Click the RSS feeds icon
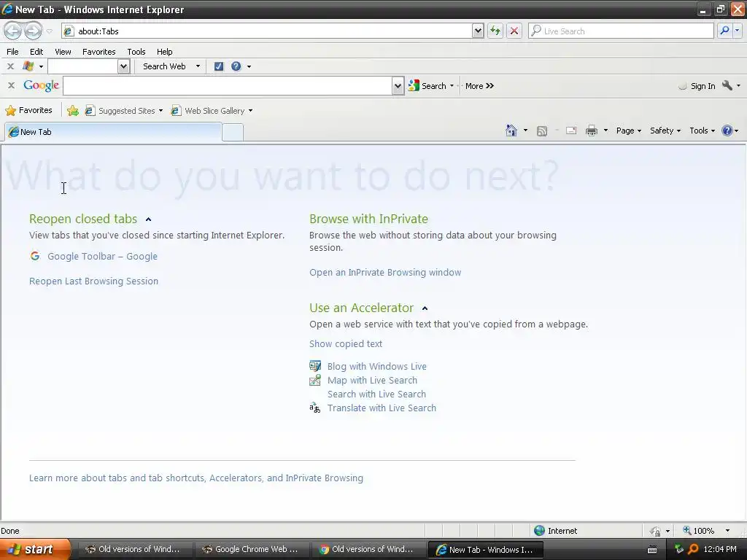747x560 pixels. point(542,131)
